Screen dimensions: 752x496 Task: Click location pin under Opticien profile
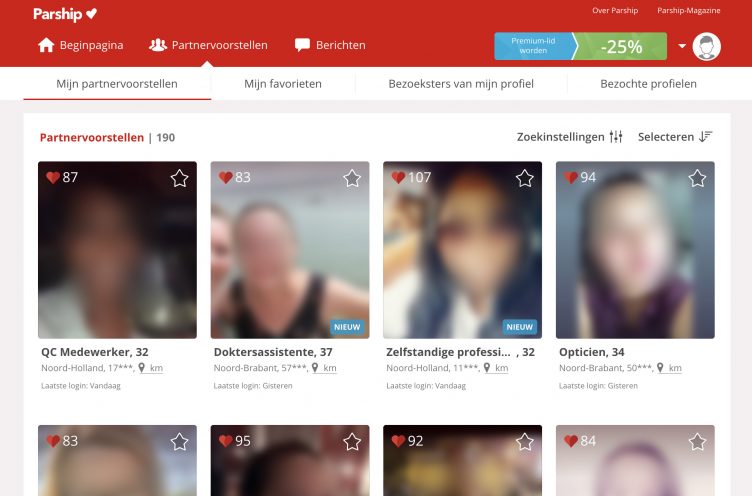[659, 368]
